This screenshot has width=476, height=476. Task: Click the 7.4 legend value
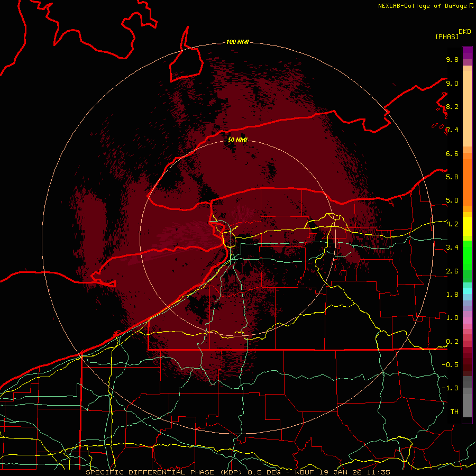pos(452,130)
